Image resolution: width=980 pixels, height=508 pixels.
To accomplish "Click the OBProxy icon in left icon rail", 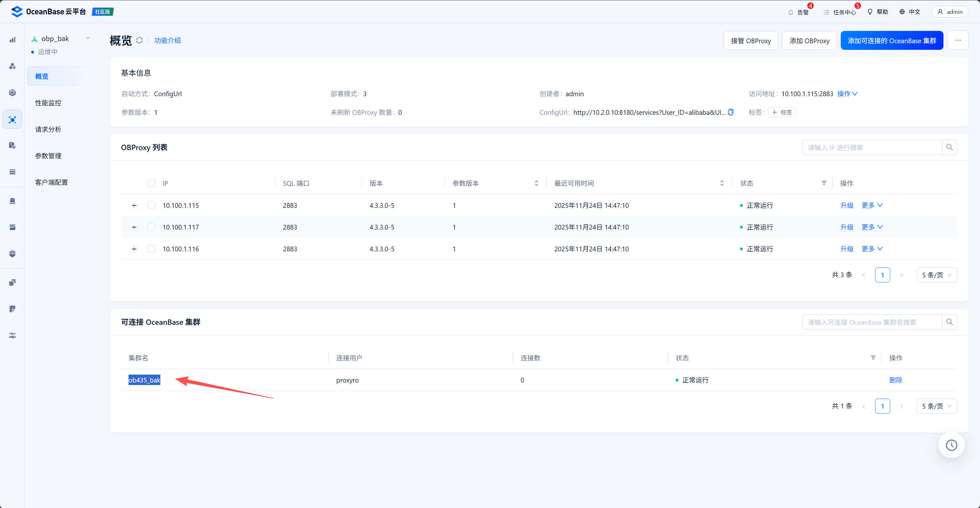I will pos(13,120).
